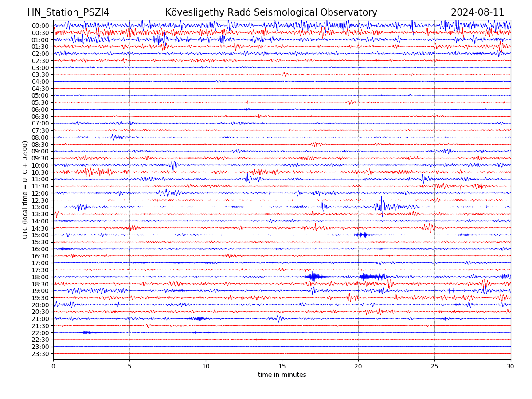Click the x-axis tick label 30
The height and width of the screenshot is (399, 532).
coord(511,366)
